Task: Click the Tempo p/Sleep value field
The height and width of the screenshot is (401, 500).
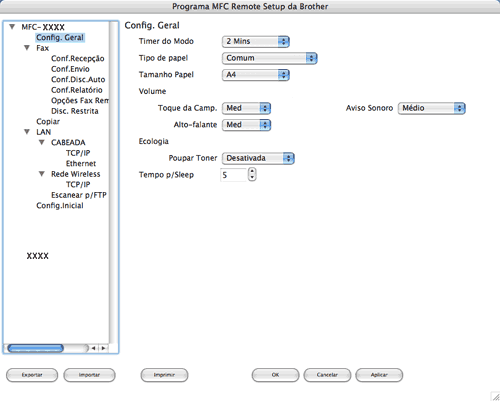Action: 234,175
